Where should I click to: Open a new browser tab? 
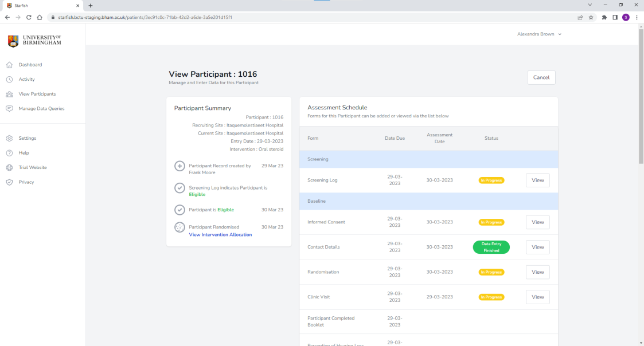[x=91, y=5]
